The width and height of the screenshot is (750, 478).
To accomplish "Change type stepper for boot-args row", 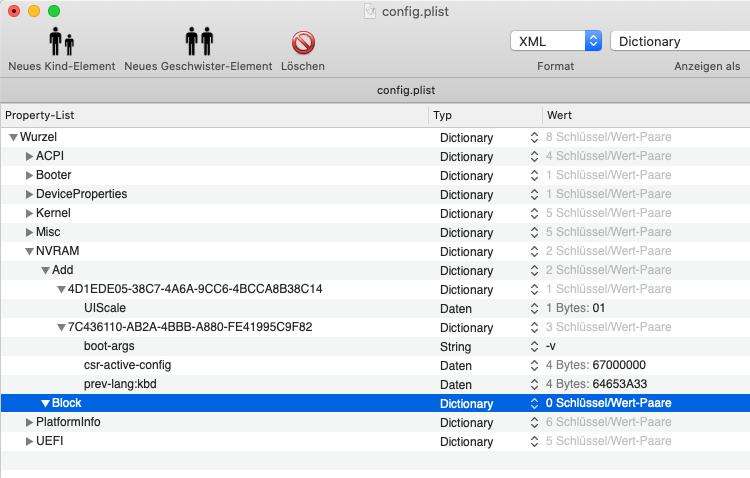I will pyautogui.click(x=534, y=346).
